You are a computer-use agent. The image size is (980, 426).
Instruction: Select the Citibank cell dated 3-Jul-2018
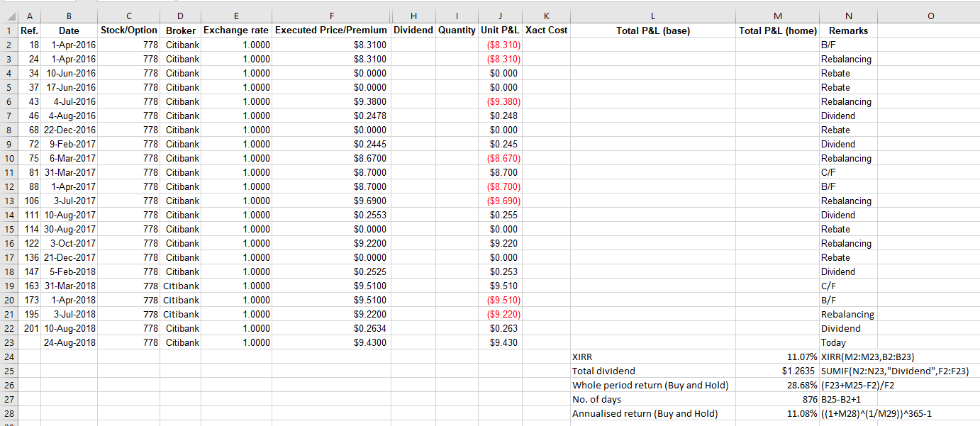181,314
